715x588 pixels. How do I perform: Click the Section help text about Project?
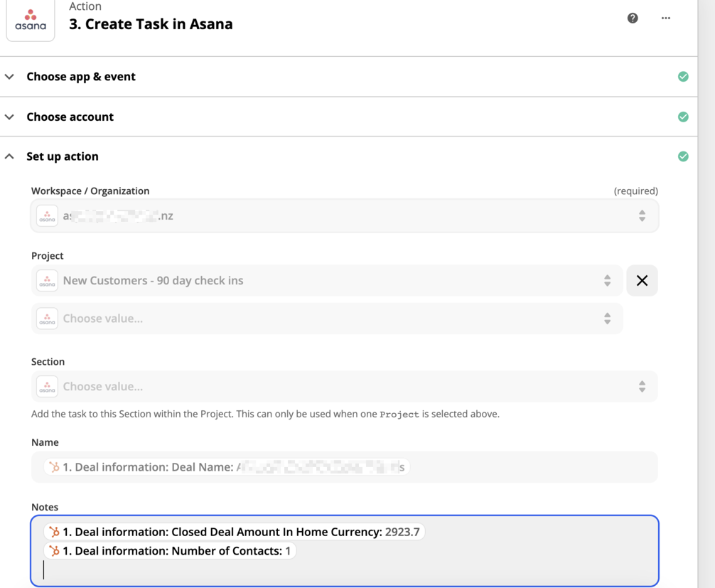click(265, 415)
